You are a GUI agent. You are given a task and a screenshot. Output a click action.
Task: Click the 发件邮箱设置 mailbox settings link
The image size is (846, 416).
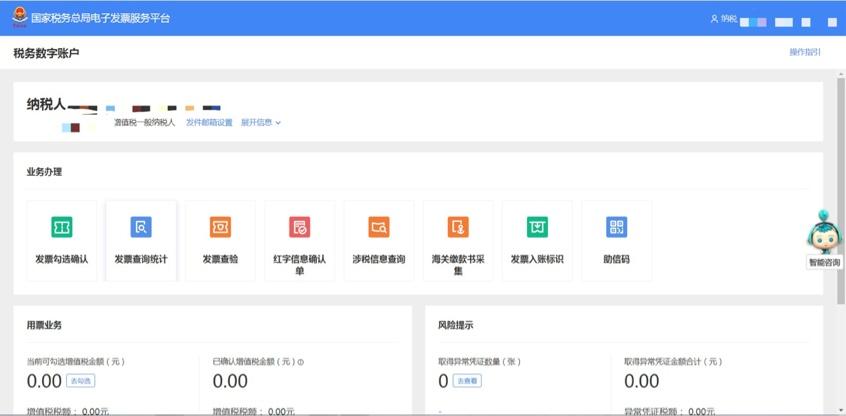(x=209, y=123)
